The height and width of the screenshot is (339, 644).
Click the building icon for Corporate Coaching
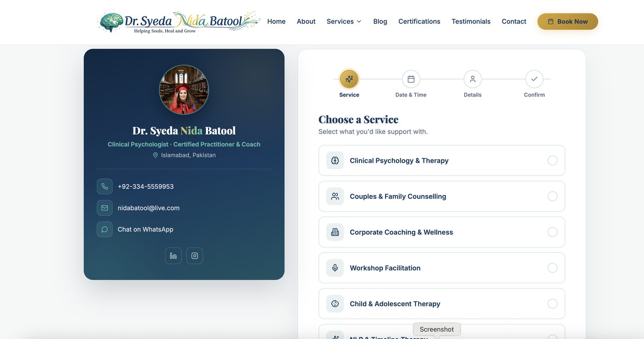(335, 232)
